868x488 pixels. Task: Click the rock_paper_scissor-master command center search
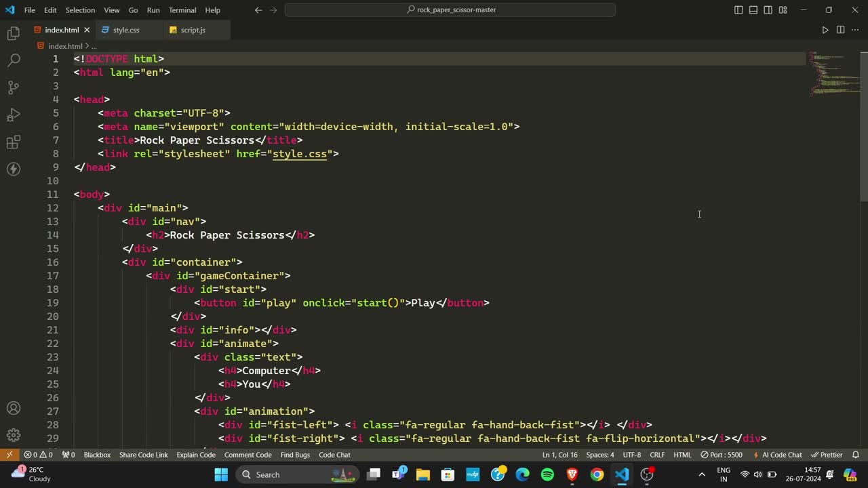(450, 10)
